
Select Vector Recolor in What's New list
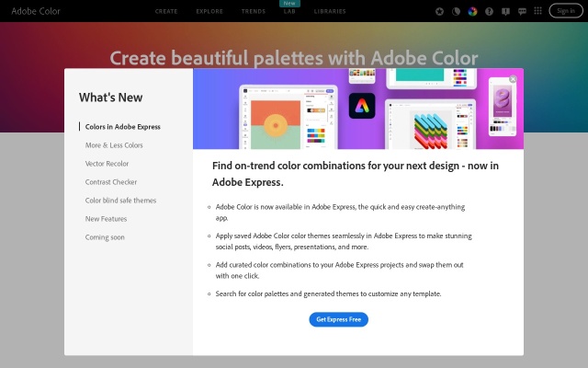click(107, 164)
